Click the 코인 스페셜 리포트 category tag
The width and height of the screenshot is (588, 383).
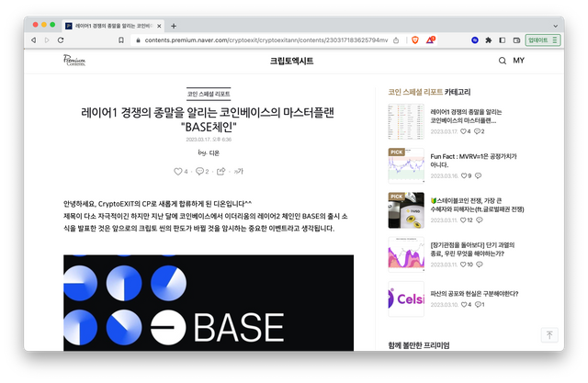tap(209, 94)
